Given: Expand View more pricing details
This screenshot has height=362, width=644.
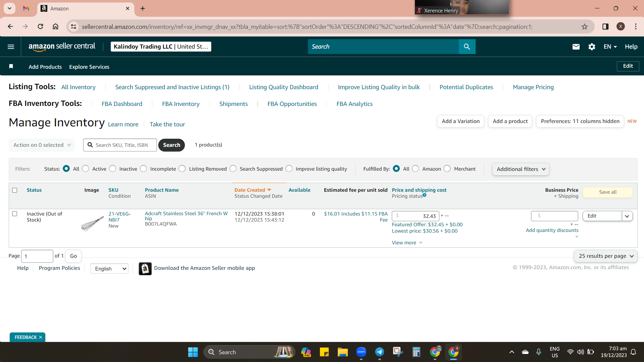Looking at the screenshot, I should click(407, 243).
